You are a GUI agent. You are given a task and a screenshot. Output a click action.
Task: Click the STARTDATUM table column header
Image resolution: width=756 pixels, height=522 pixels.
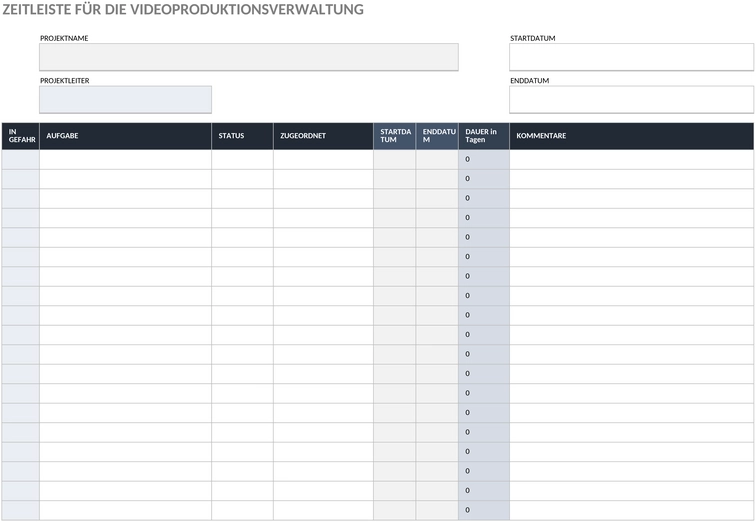(x=395, y=136)
